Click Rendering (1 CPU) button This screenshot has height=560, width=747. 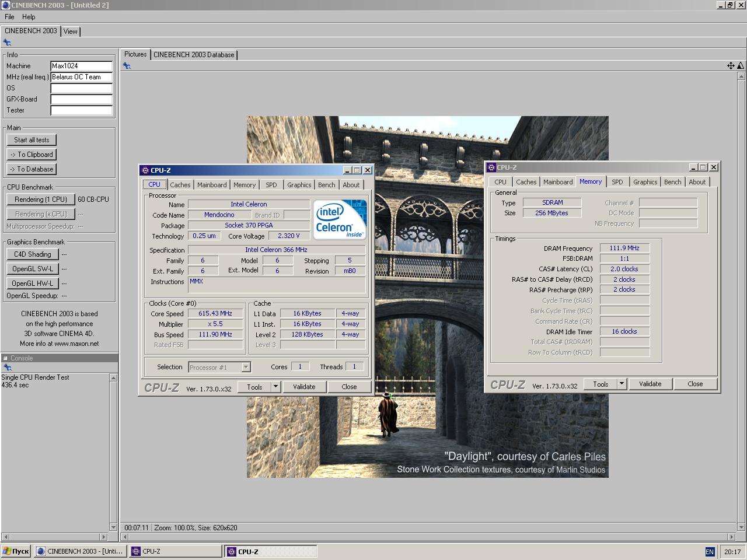tap(41, 199)
